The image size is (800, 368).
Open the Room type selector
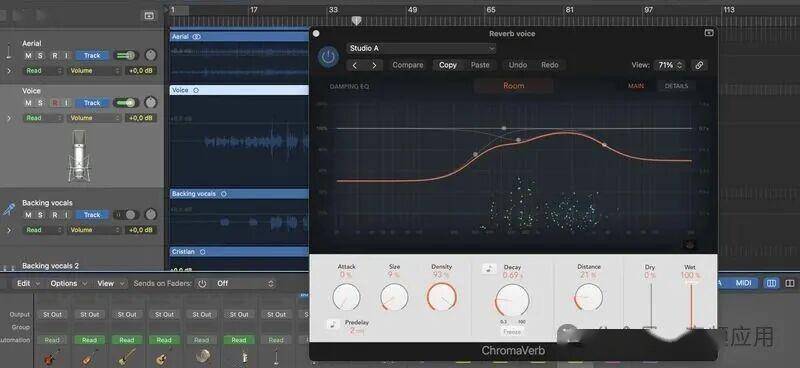pyautogui.click(x=513, y=86)
